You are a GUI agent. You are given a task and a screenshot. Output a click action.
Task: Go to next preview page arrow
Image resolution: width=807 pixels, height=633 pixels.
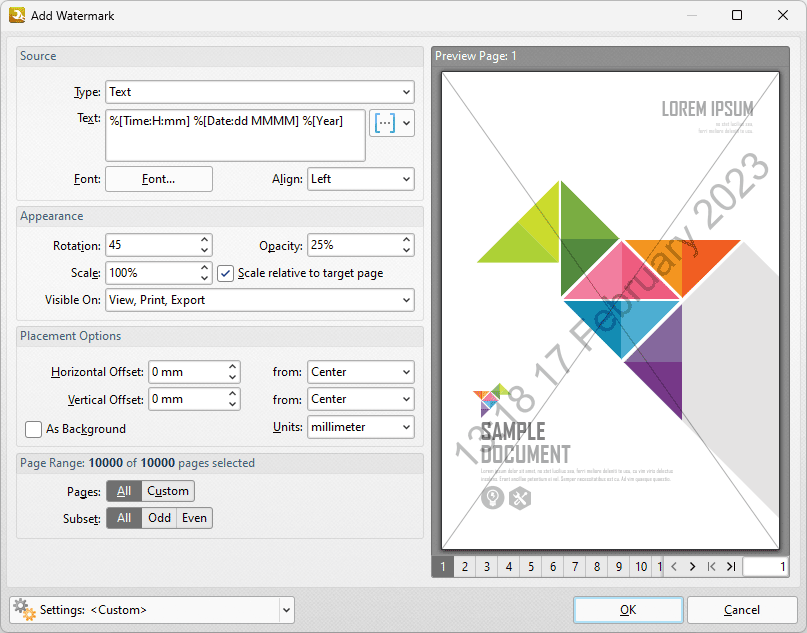click(692, 567)
